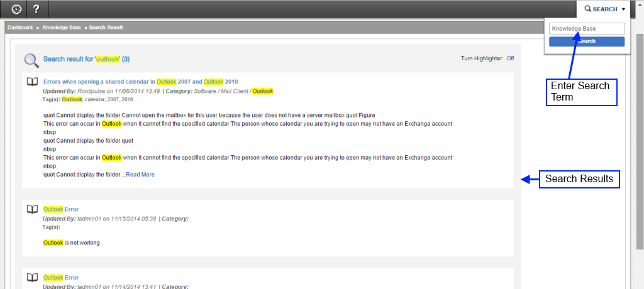Click the large magnifier beside 'Search result for'
Image resolution: width=644 pixels, height=289 pixels.
tap(31, 60)
